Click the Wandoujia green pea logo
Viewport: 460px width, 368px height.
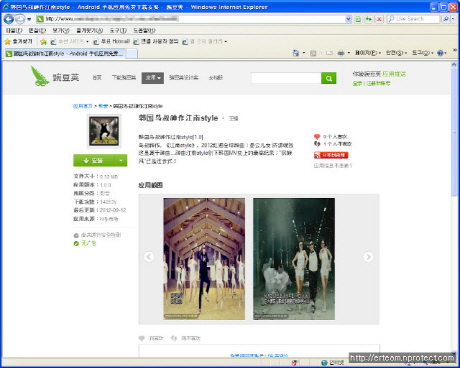(x=39, y=76)
